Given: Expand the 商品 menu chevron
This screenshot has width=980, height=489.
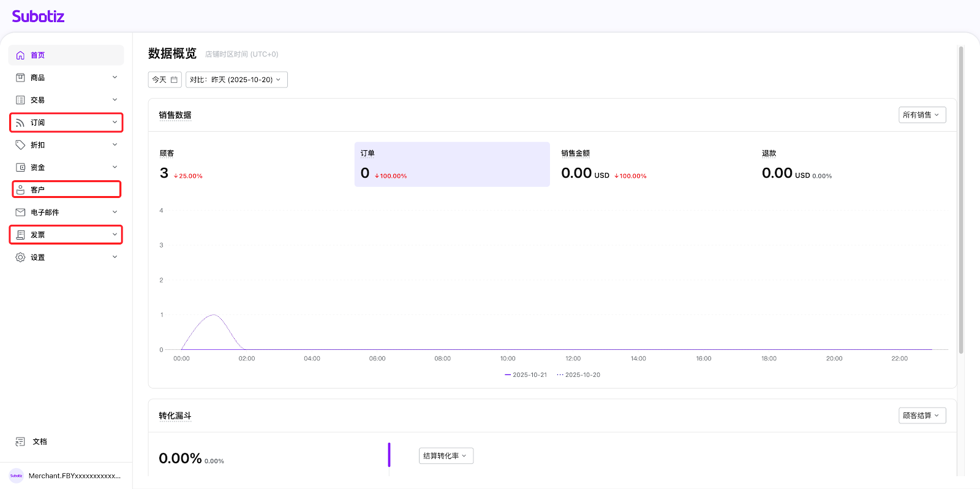Looking at the screenshot, I should 115,78.
